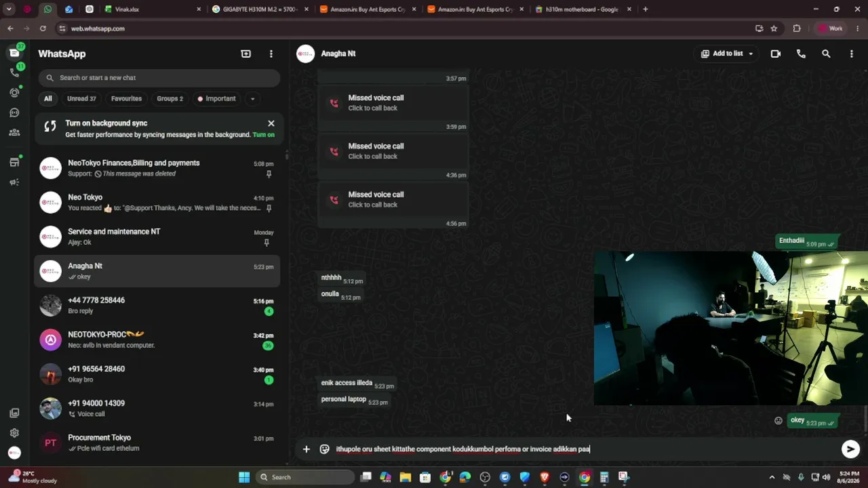
Task: Open the Advertise megaphone icon
Action: pyautogui.click(x=14, y=182)
